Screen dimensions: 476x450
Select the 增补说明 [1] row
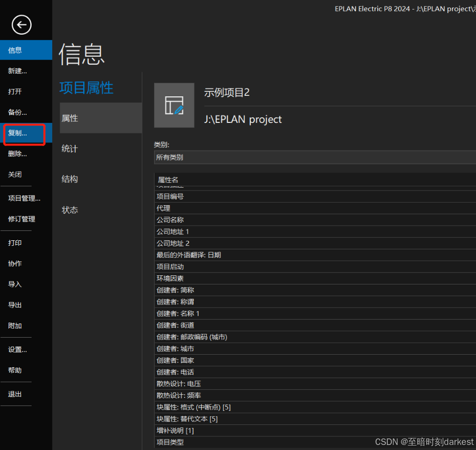coord(315,430)
